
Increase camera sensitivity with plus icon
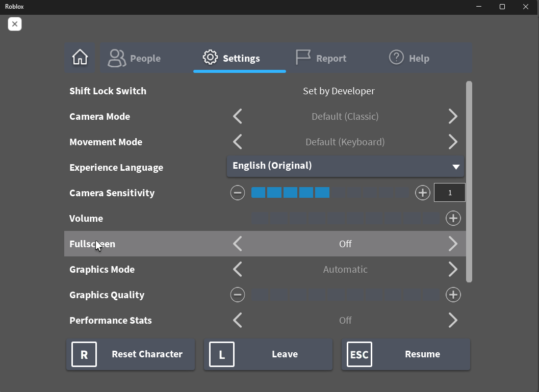coord(422,193)
